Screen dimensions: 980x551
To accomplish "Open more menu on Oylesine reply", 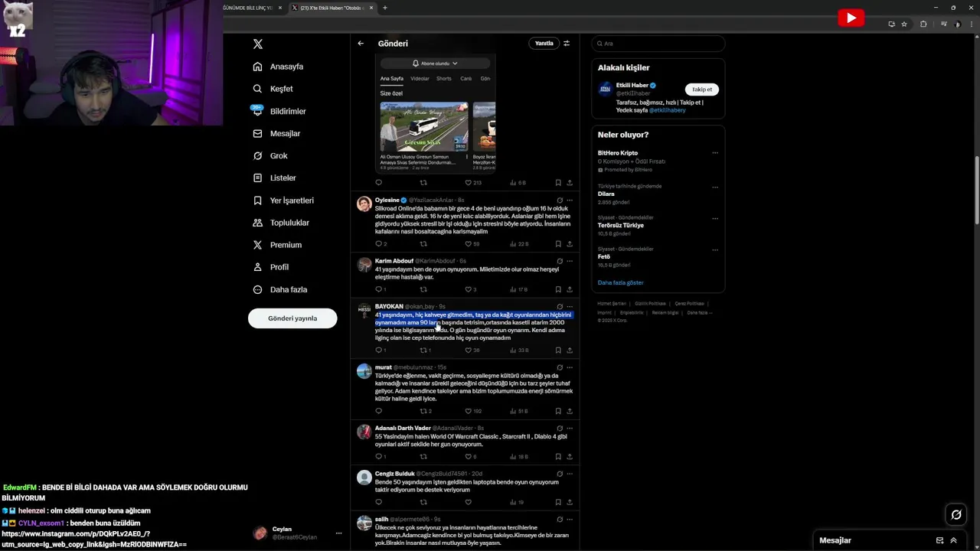I will coord(570,201).
